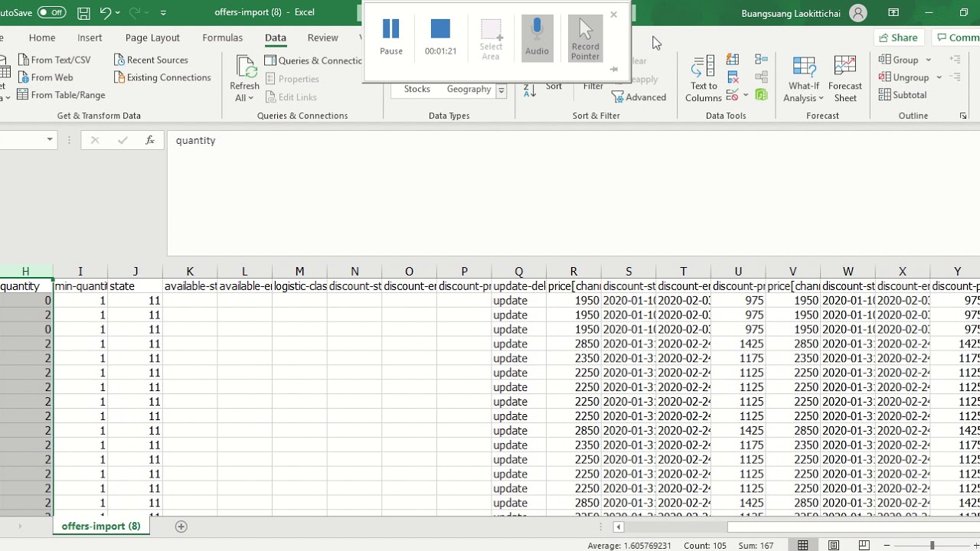Image resolution: width=980 pixels, height=551 pixels.
Task: Switch to the Home ribbon tab
Action: click(x=42, y=37)
